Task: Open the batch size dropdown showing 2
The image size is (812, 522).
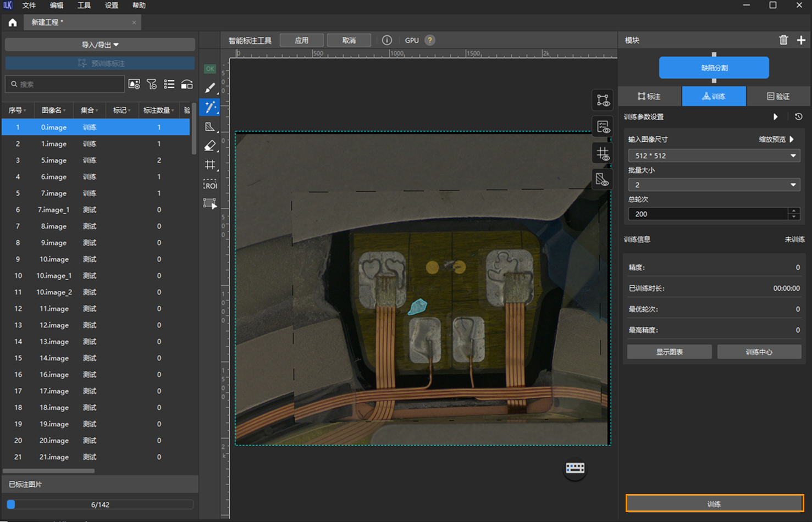Action: pyautogui.click(x=714, y=185)
